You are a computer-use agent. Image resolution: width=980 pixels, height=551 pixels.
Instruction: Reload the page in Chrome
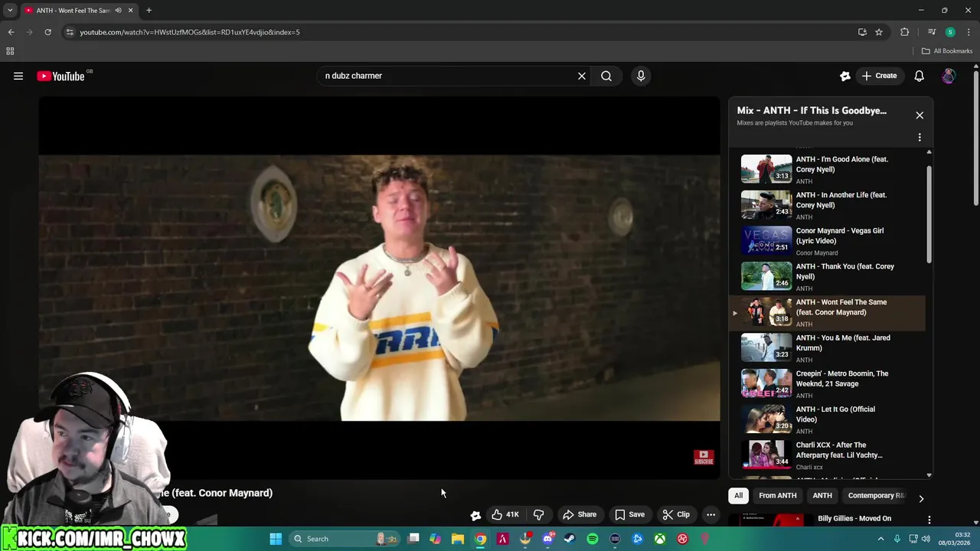(x=47, y=32)
